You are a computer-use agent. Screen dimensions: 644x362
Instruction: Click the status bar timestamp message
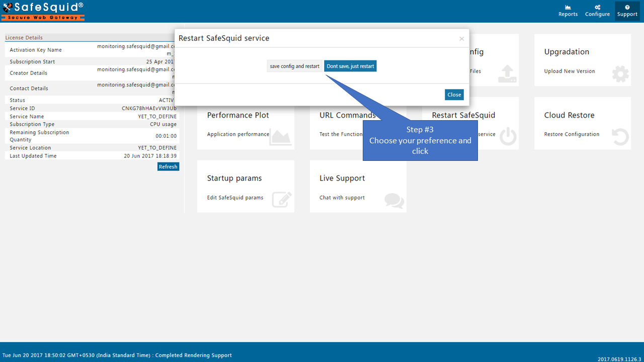click(117, 355)
